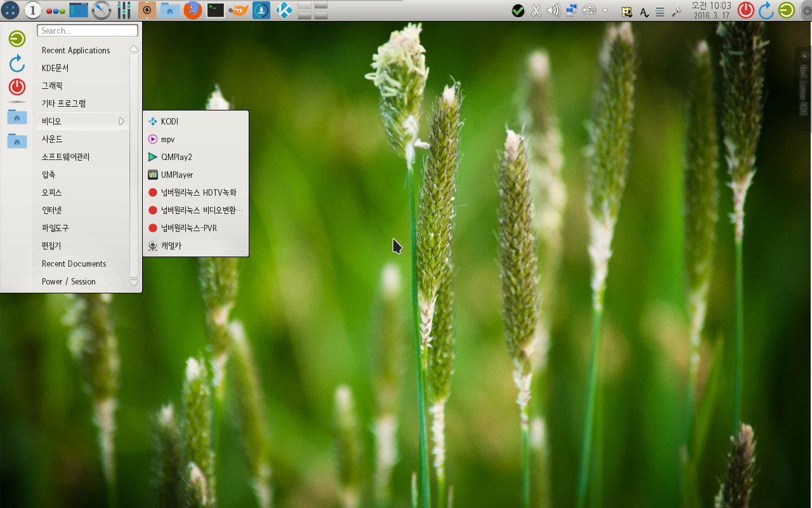Open the KDE문서 category

(82, 68)
